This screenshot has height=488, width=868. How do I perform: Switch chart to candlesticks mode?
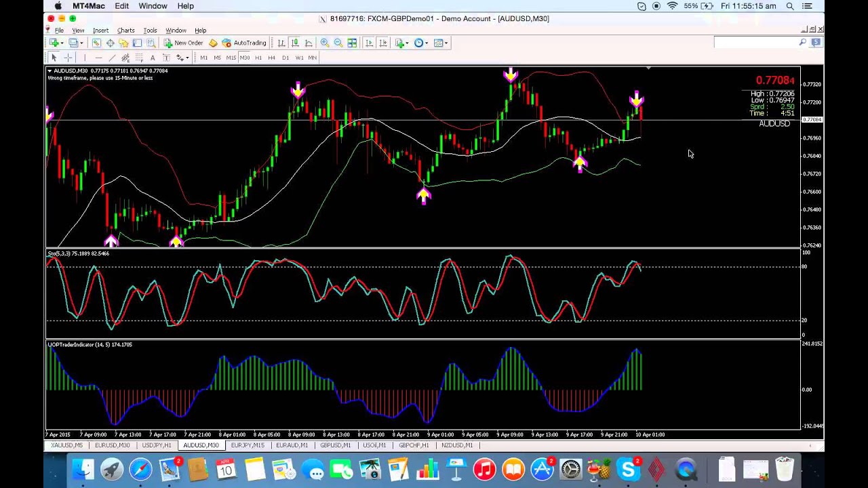[x=295, y=43]
